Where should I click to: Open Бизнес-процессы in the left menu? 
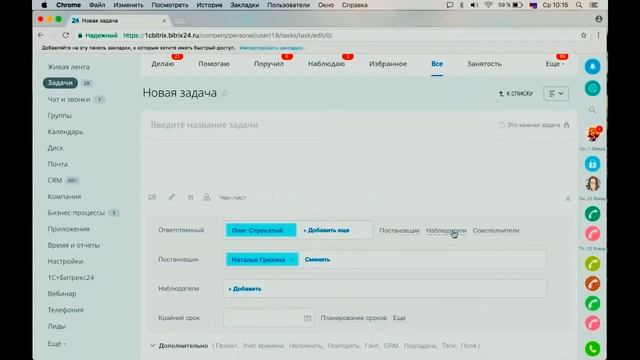[x=76, y=213]
